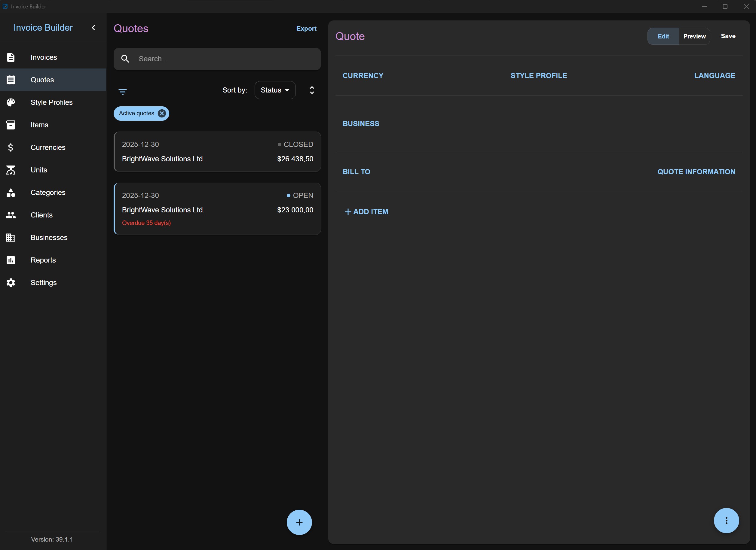Expand the QUOTE INFORMATION section
The width and height of the screenshot is (756, 550).
click(696, 172)
